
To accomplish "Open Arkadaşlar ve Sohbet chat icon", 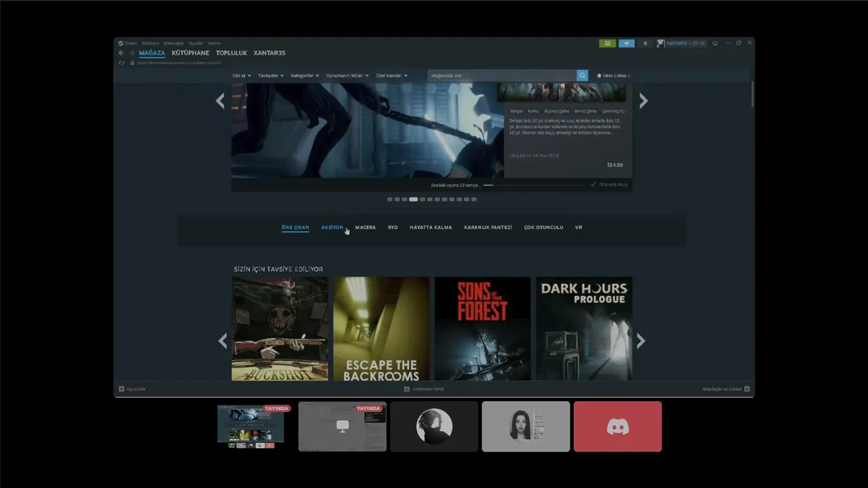I will tap(747, 389).
